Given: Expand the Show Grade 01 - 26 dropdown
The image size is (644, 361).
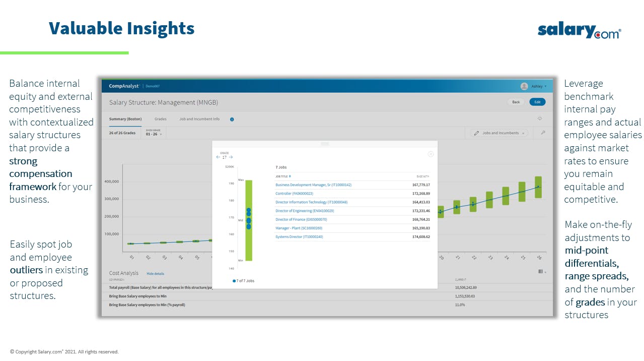Looking at the screenshot, I should click(154, 133).
